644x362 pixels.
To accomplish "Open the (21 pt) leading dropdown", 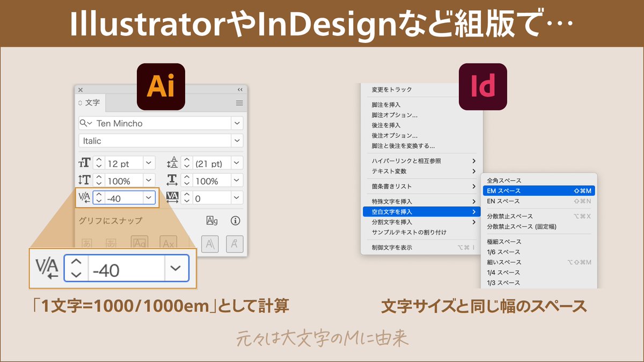I will click(x=237, y=163).
